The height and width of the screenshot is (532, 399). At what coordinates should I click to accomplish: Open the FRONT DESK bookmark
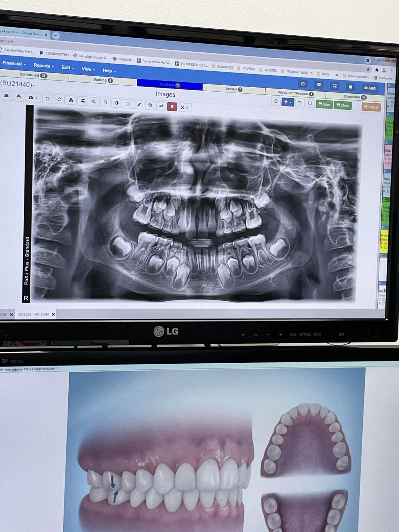[191, 64]
